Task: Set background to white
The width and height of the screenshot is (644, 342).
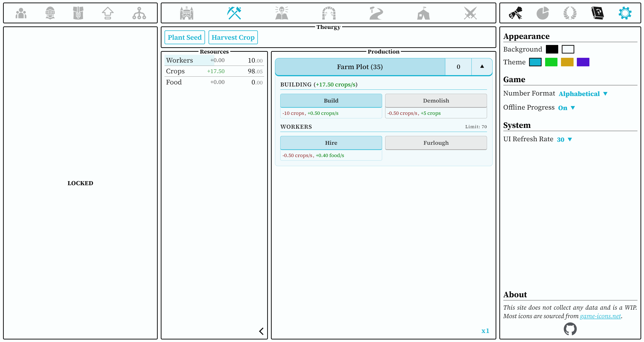Action: click(568, 49)
